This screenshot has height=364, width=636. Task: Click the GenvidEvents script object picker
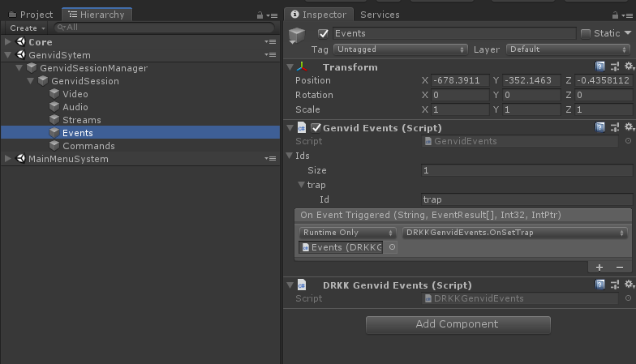tap(628, 141)
